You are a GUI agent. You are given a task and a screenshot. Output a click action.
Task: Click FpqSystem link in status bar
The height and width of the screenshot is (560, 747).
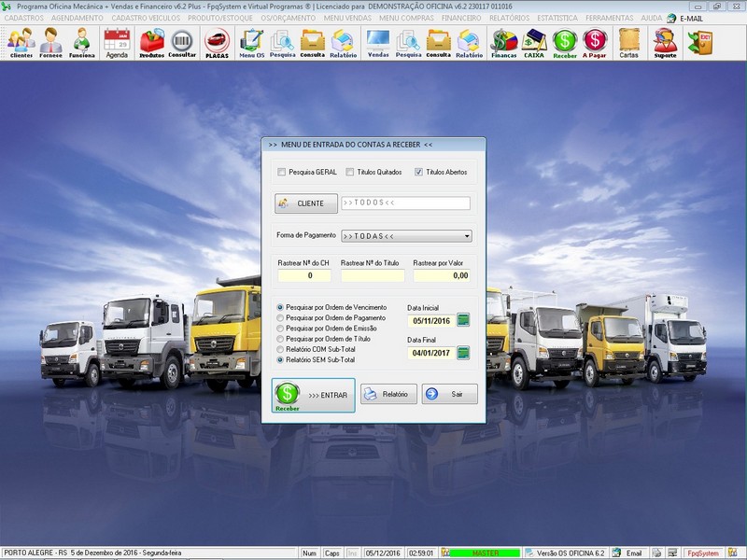click(703, 553)
